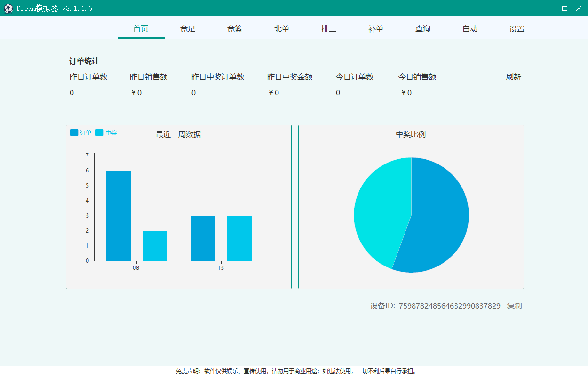
Task: Go to the 北单 tab
Action: tap(282, 29)
